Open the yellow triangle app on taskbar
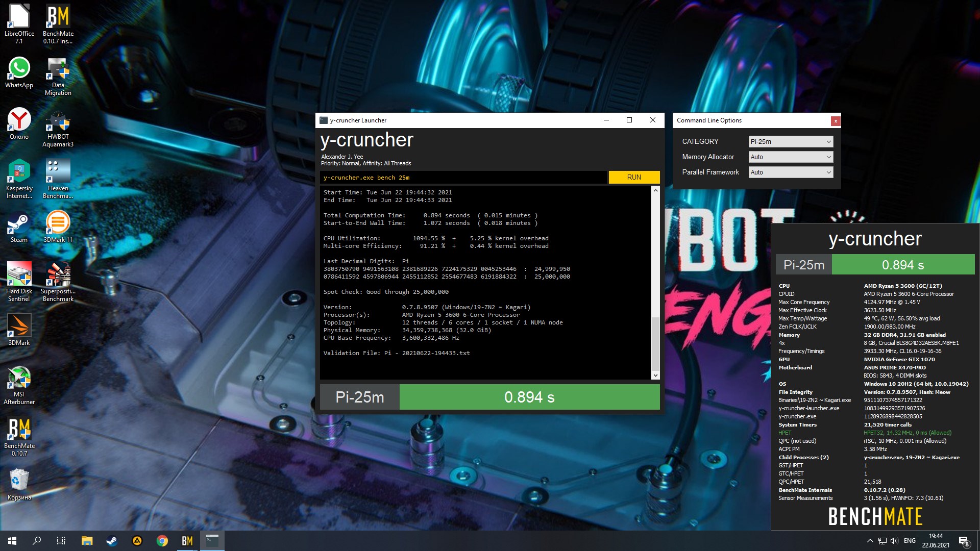Screen dimensions: 980x551 pos(137,541)
